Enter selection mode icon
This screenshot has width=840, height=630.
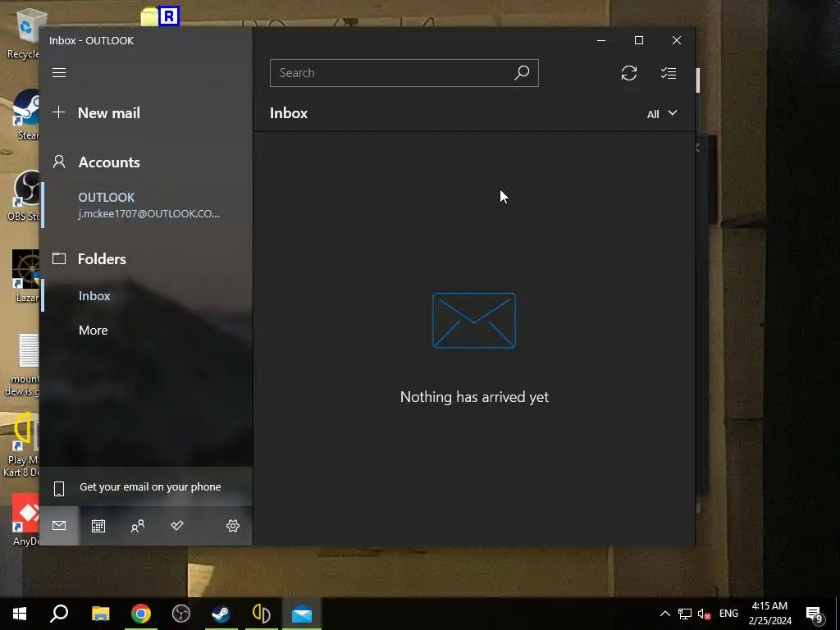tap(668, 73)
